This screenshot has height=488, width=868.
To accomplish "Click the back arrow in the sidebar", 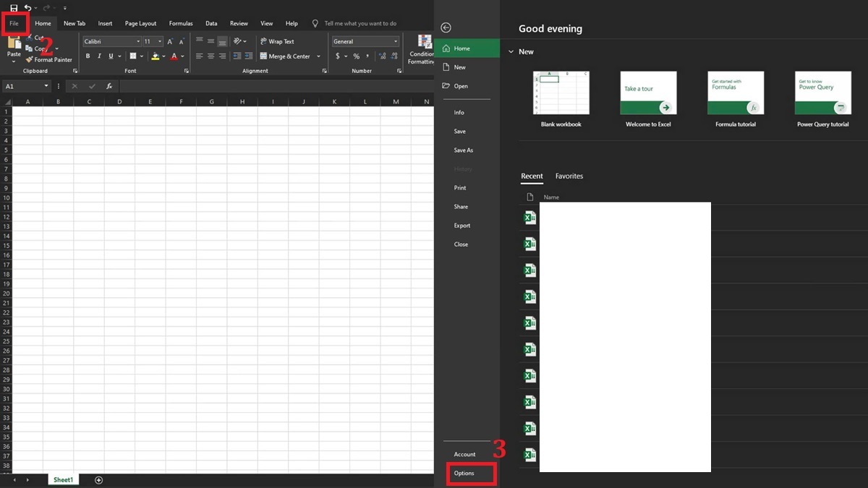I will pos(446,27).
